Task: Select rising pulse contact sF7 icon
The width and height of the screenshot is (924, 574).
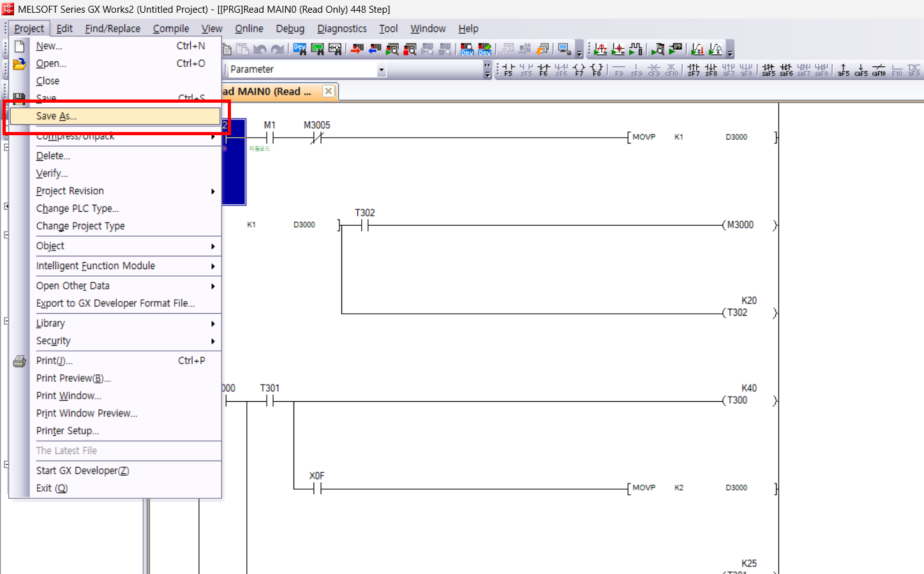Action: click(694, 70)
